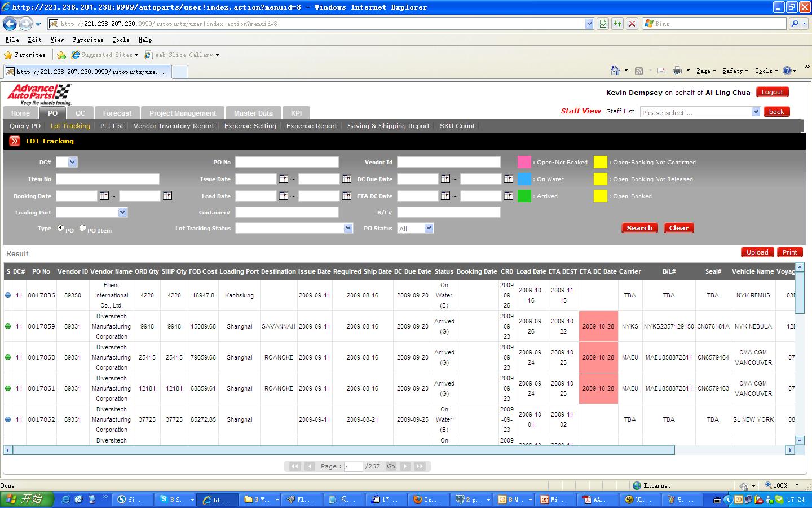Click the browser Stop icon
The width and height of the screenshot is (812, 508).
pos(632,24)
